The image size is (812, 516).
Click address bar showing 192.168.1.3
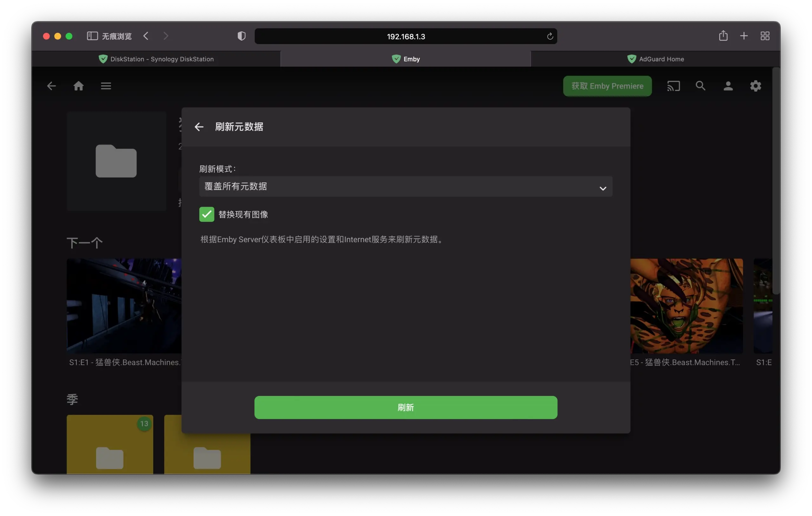pos(406,36)
